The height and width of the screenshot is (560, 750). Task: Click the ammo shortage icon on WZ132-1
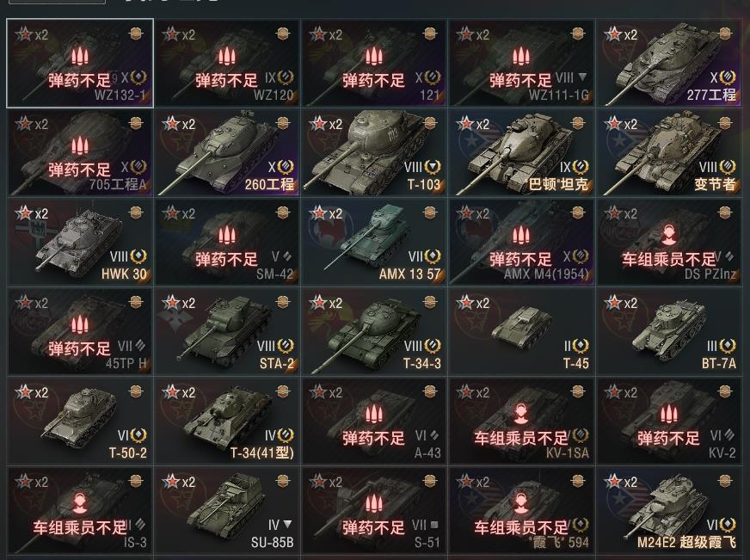(x=79, y=56)
